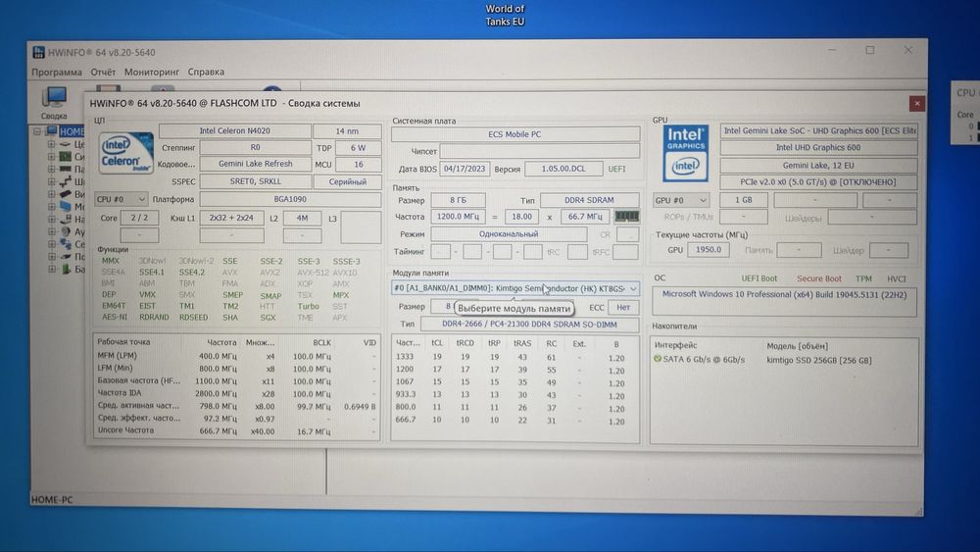Click the GPU clock value 1950.0
This screenshot has height=552, width=980.
[x=709, y=249]
